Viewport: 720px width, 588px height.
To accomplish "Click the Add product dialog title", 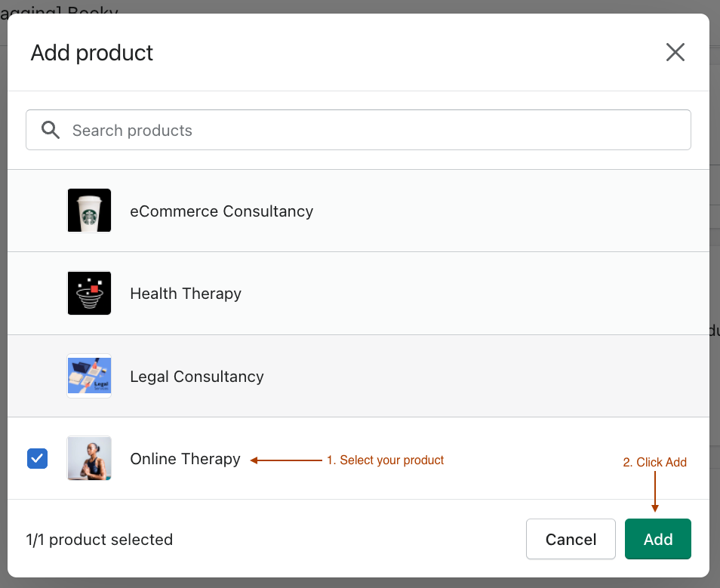I will [x=91, y=52].
